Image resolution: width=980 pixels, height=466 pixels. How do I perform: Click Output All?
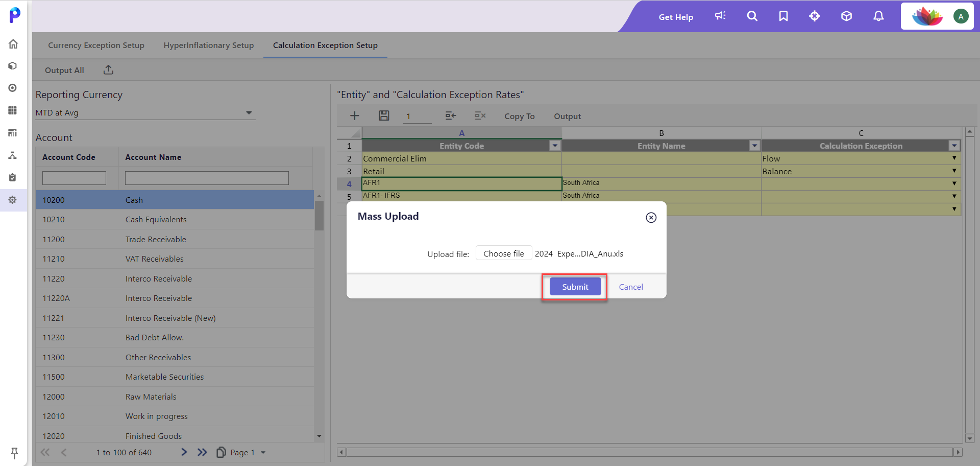(64, 70)
